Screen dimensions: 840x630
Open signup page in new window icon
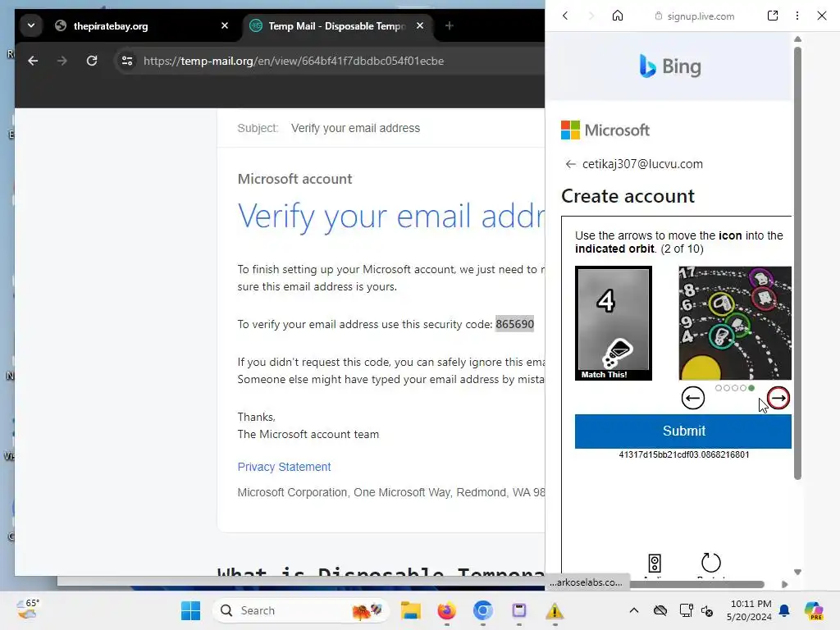[x=773, y=16]
